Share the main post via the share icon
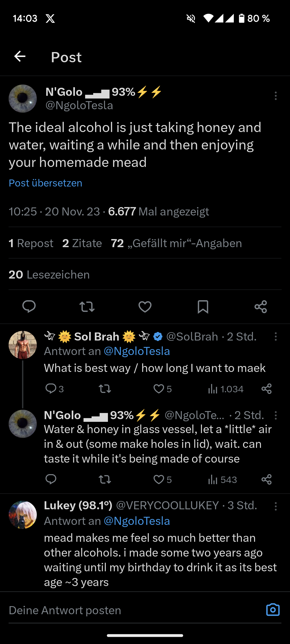 [x=261, y=306]
